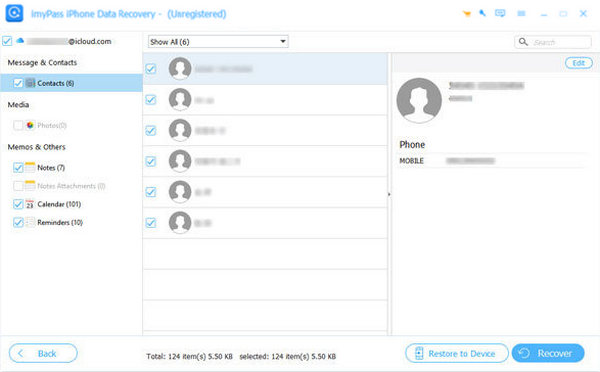Click the Edit button
Screen dimensions: 600x372
click(x=579, y=63)
